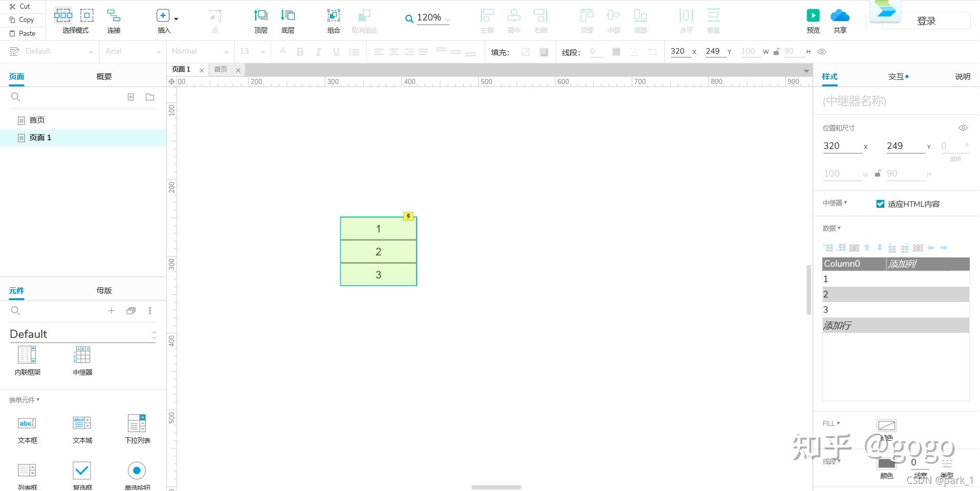
Task: Add a new folder in the pages panel
Action: (x=150, y=97)
